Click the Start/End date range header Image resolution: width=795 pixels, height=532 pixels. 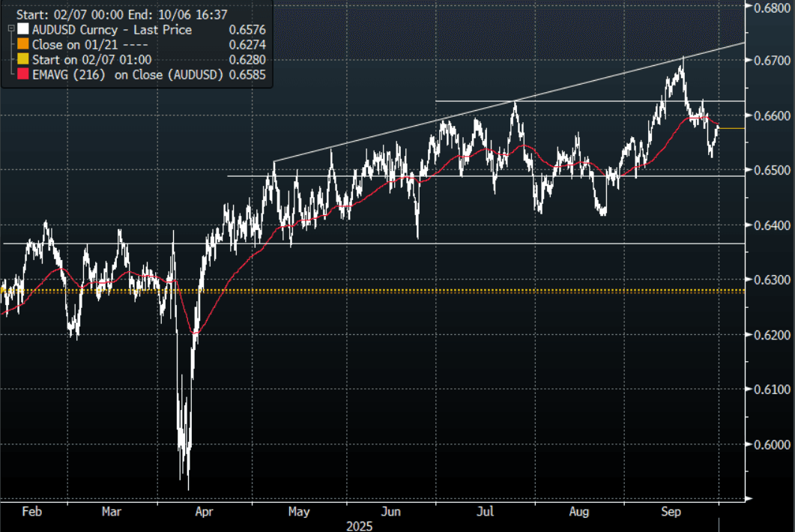pos(121,14)
